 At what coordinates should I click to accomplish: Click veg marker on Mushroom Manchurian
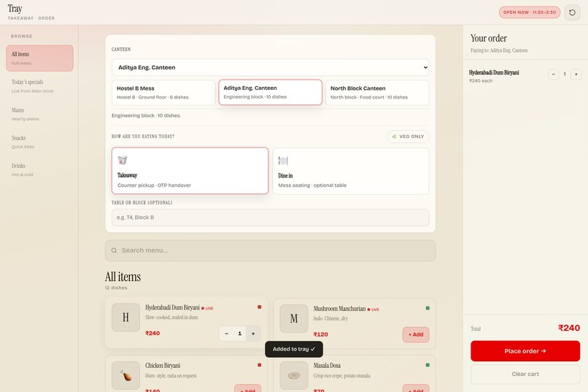428,308
